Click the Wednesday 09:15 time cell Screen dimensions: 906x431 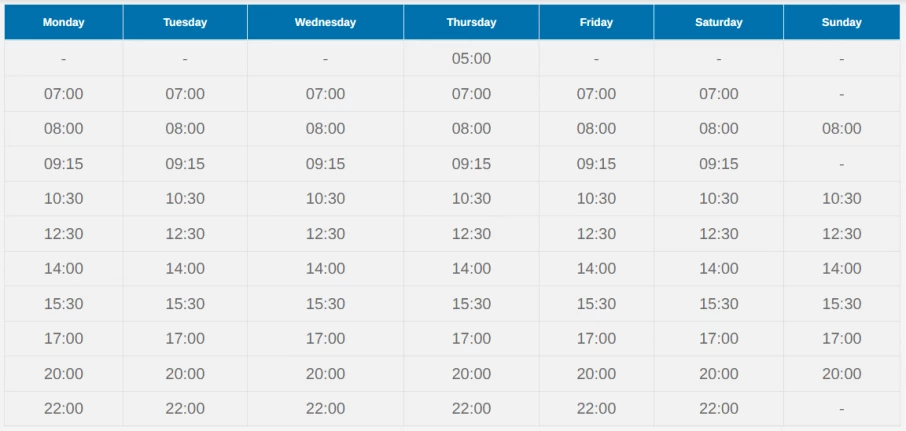tap(325, 164)
